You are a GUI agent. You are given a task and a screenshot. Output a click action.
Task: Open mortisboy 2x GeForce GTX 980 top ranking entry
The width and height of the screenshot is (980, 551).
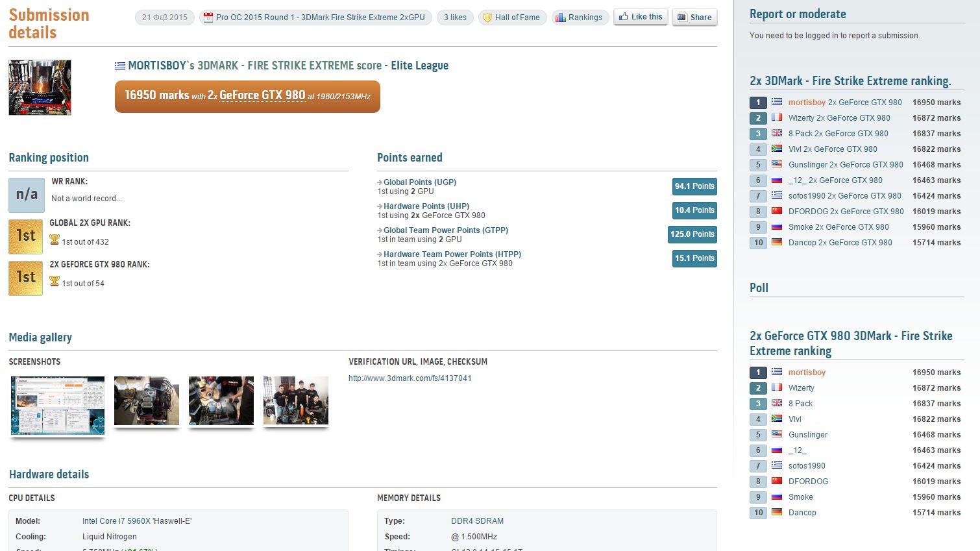pyautogui.click(x=845, y=103)
